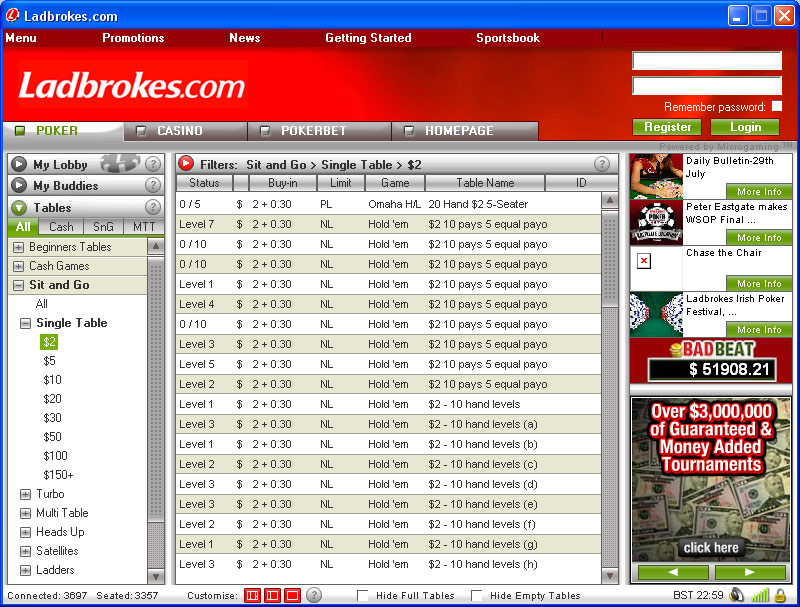The height and width of the screenshot is (607, 800).
Task: Open More Info for Irish Poker Festival
Action: [759, 330]
